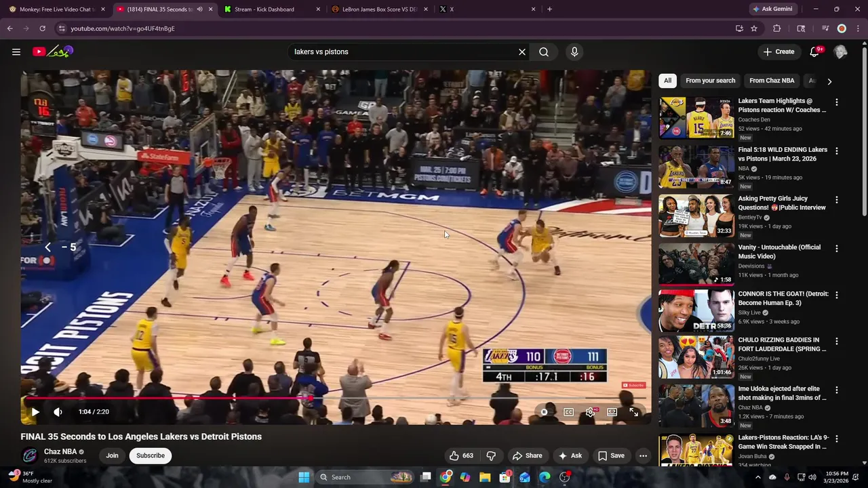
Task: Clear the search box with X
Action: 522,52
